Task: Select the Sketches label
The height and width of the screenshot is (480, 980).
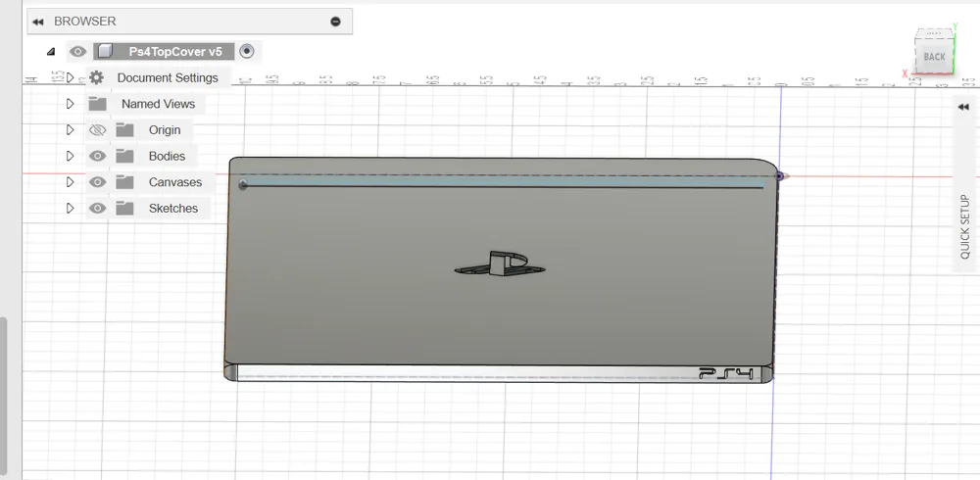Action: 173,208
